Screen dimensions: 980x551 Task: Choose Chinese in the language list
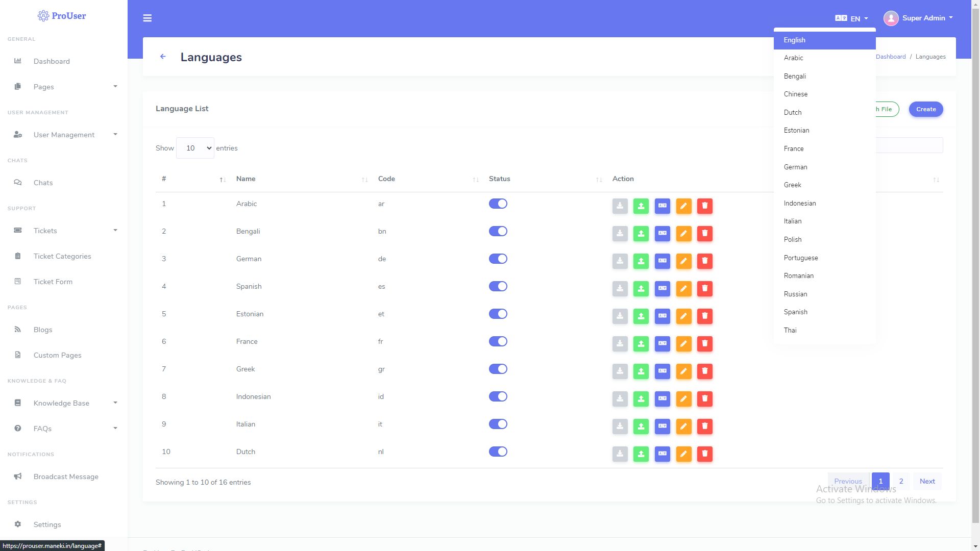point(795,94)
